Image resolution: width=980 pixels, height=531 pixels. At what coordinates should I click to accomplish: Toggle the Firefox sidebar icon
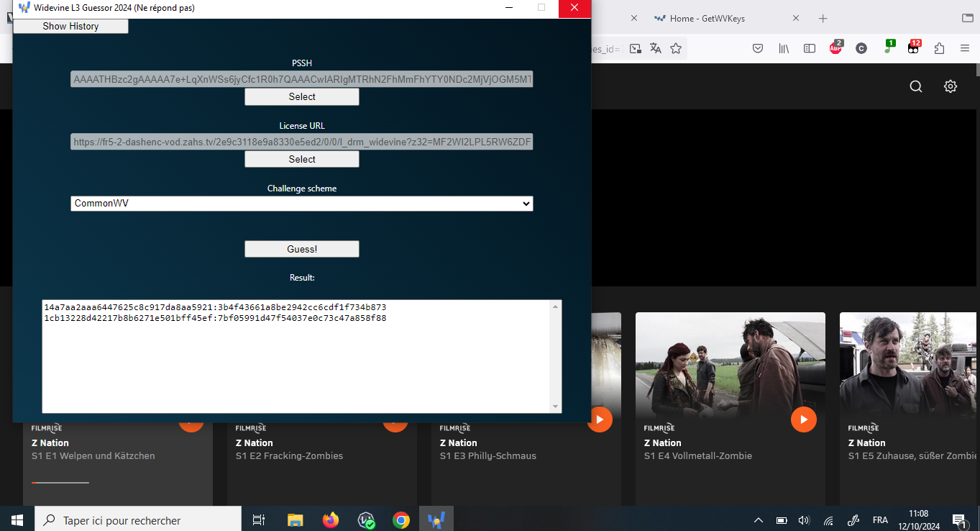click(810, 48)
